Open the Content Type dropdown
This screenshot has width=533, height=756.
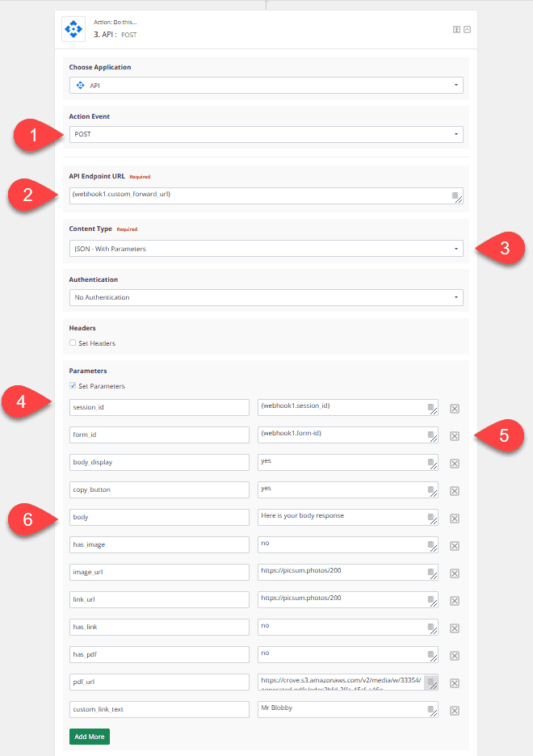tap(266, 248)
